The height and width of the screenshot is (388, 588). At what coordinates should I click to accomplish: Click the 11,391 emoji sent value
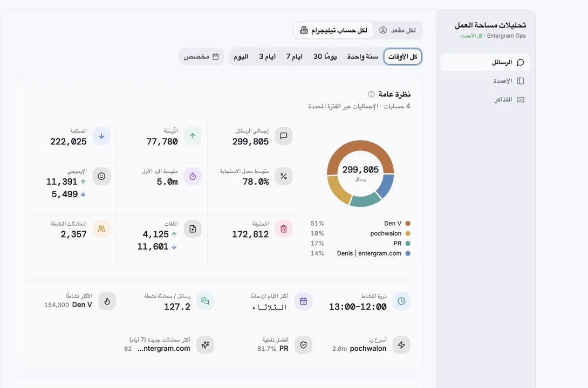point(62,182)
